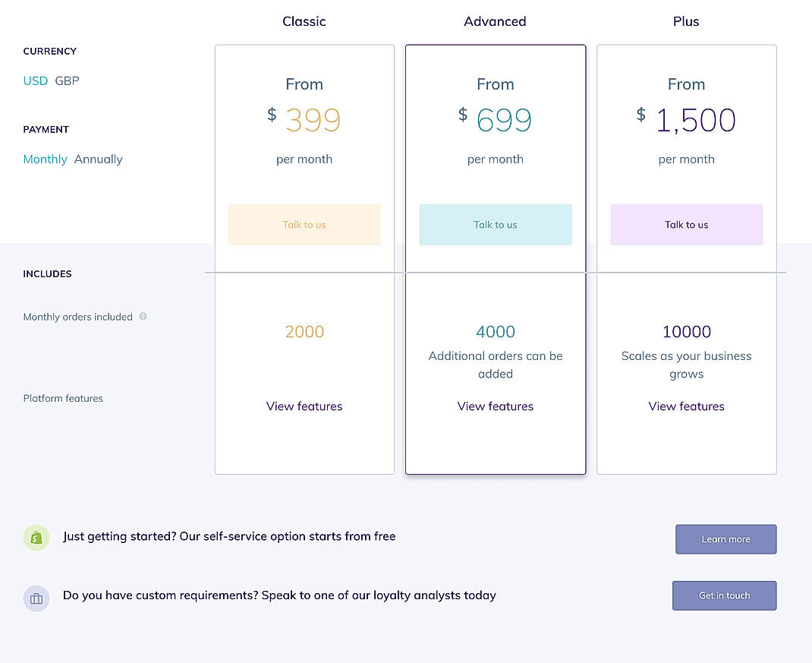Select the Classic plan header
Screen dimensions: 812x663
[304, 21]
